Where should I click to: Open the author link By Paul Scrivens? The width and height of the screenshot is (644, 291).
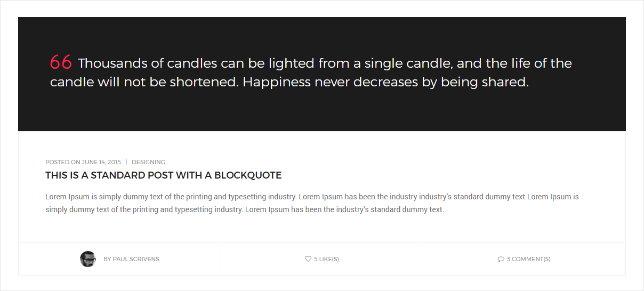tap(131, 259)
